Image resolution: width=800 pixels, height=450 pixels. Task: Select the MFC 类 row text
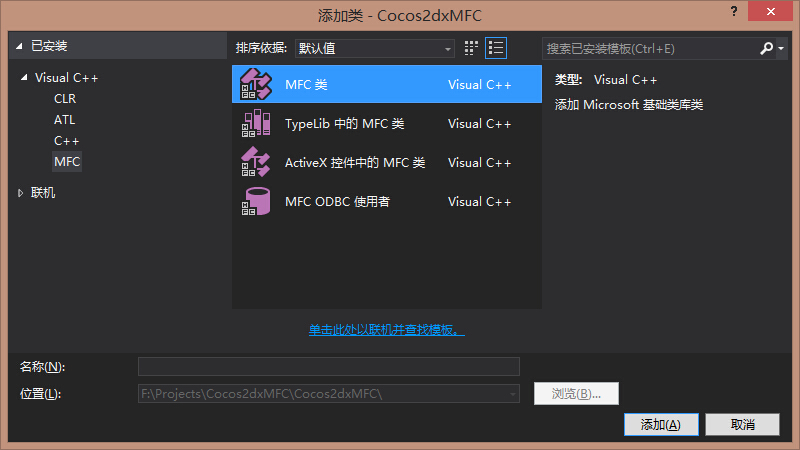[306, 85]
